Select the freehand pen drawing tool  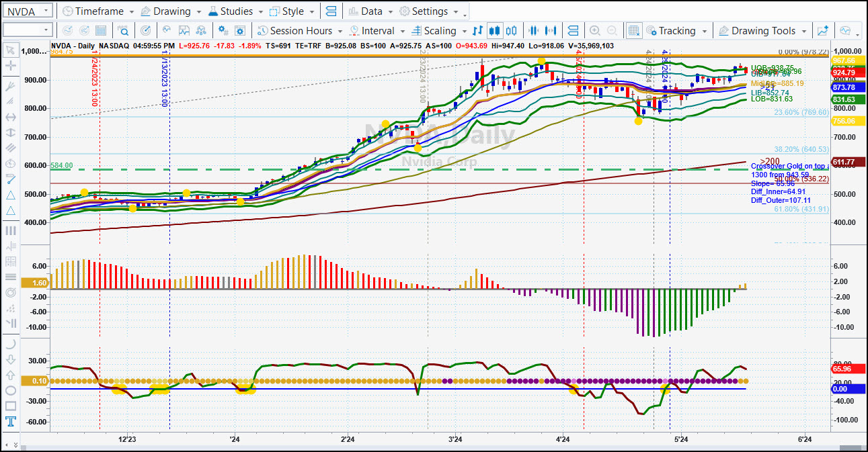point(10,179)
